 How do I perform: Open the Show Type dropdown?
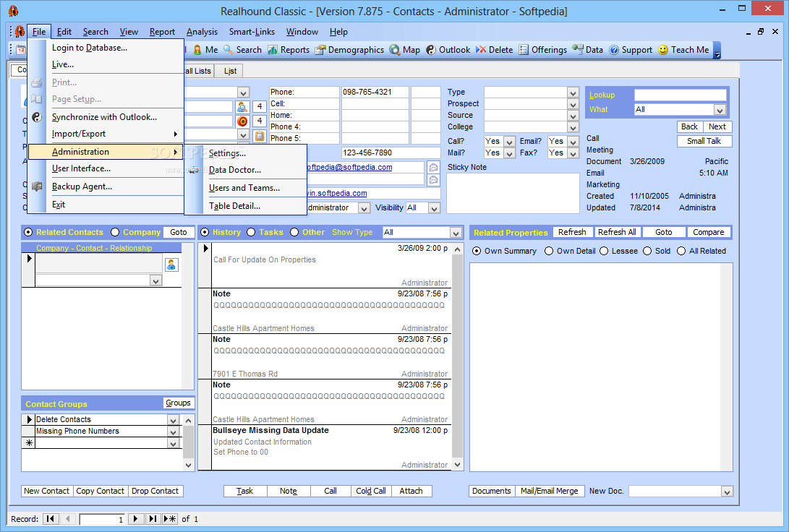[x=456, y=232]
